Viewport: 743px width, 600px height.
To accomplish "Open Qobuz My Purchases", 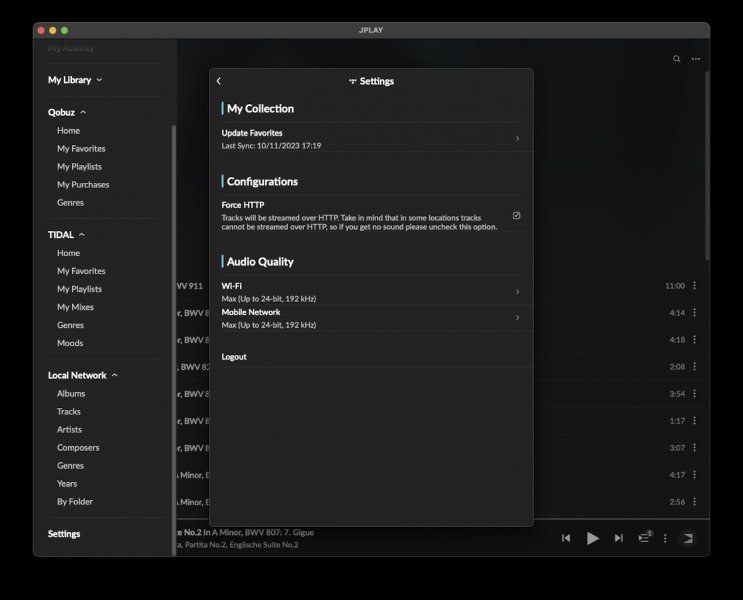I will click(83, 184).
